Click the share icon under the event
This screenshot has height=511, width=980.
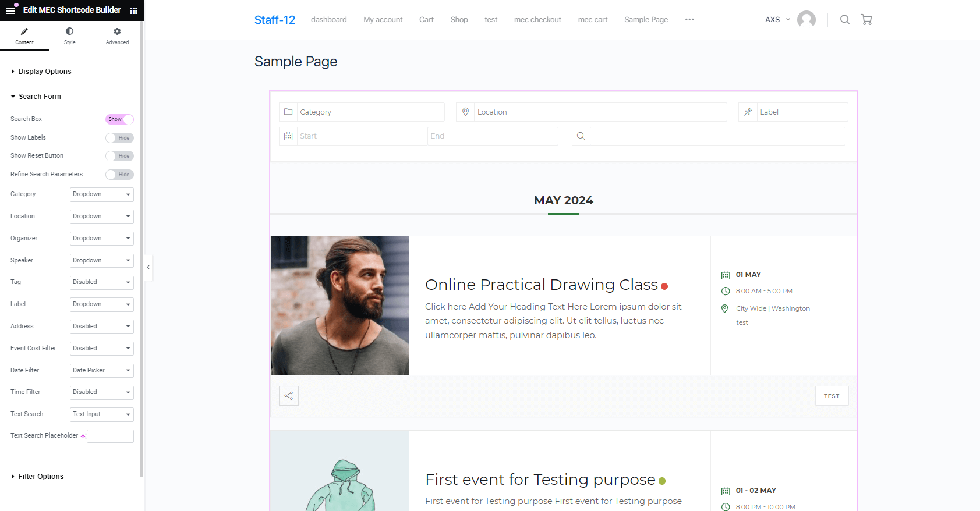289,396
